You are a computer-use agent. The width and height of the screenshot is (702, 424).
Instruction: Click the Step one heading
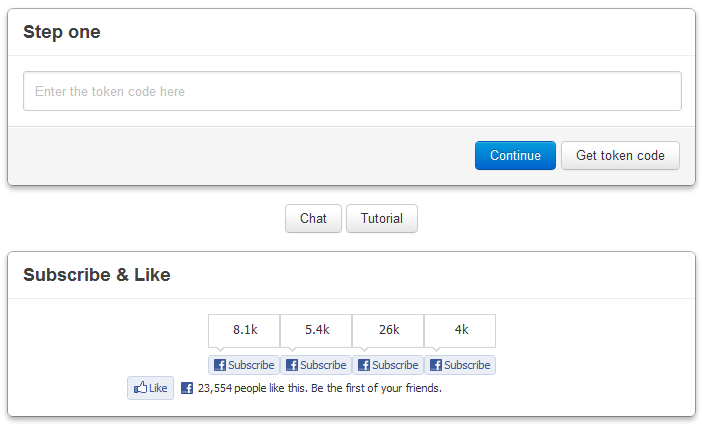(62, 32)
